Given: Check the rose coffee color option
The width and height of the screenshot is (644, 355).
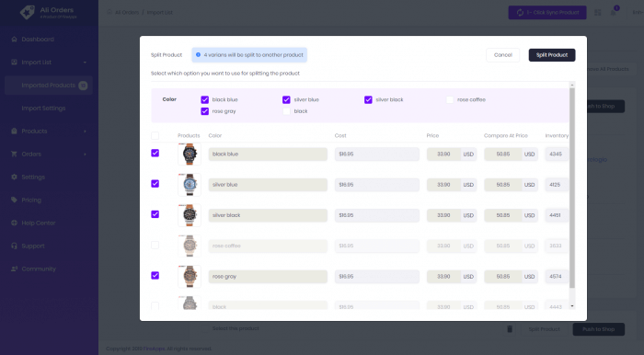Looking at the screenshot, I should [x=450, y=99].
